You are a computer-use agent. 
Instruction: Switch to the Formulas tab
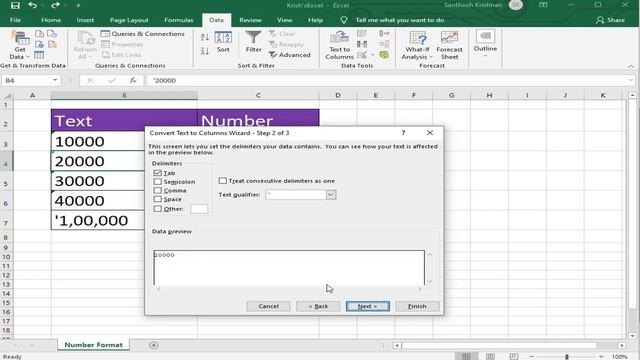pos(179,20)
